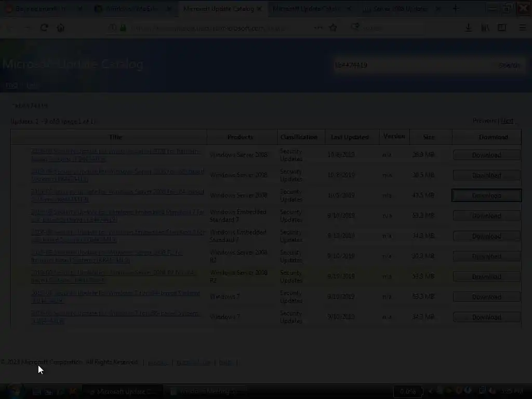Reload the page with the refresh icon

44,28
